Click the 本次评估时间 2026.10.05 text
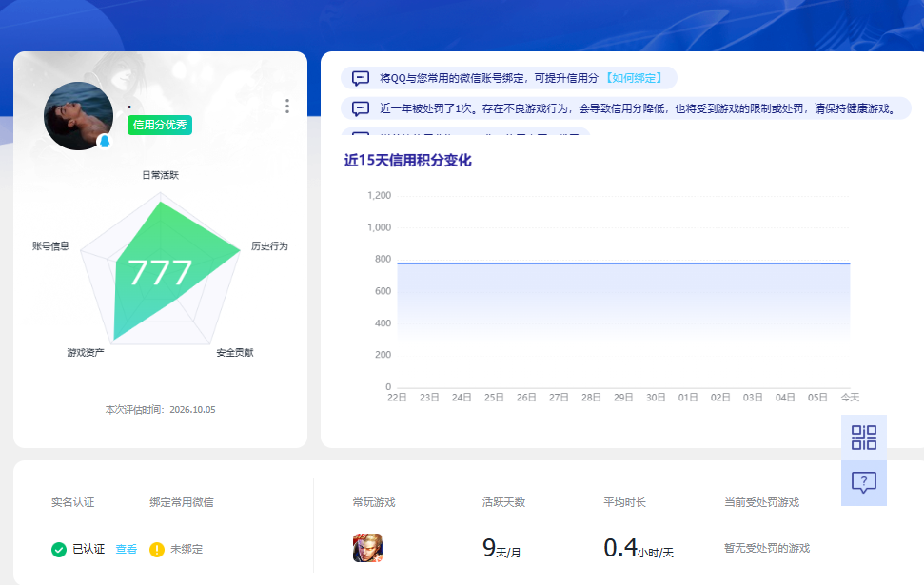The height and width of the screenshot is (585, 924). click(x=160, y=409)
